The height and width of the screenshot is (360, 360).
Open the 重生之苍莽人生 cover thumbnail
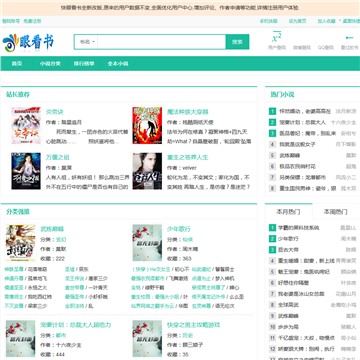(x=147, y=171)
